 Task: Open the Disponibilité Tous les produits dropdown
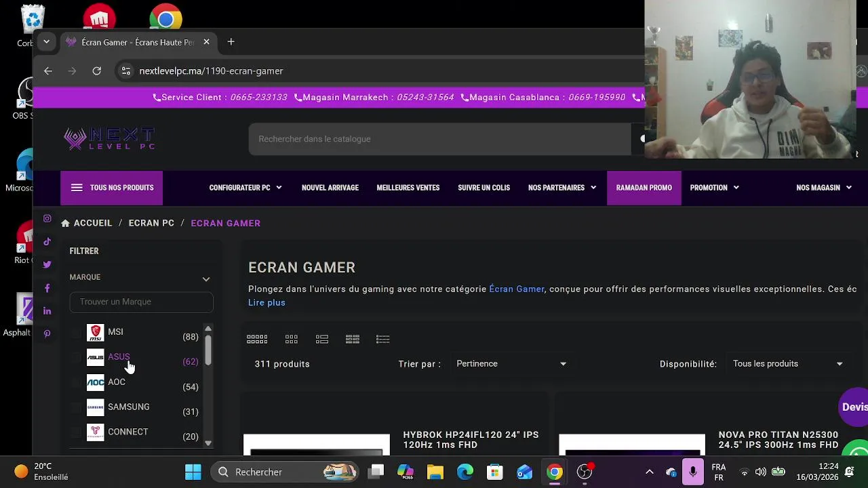[x=788, y=364]
